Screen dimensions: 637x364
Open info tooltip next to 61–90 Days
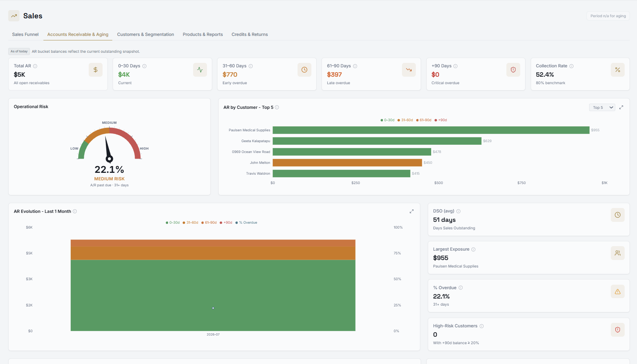point(355,66)
